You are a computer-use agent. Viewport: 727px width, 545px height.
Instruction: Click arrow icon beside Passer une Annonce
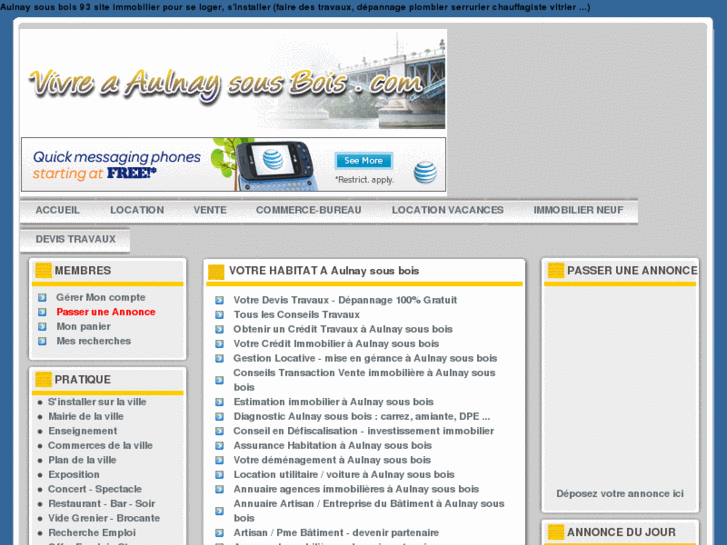tap(42, 312)
